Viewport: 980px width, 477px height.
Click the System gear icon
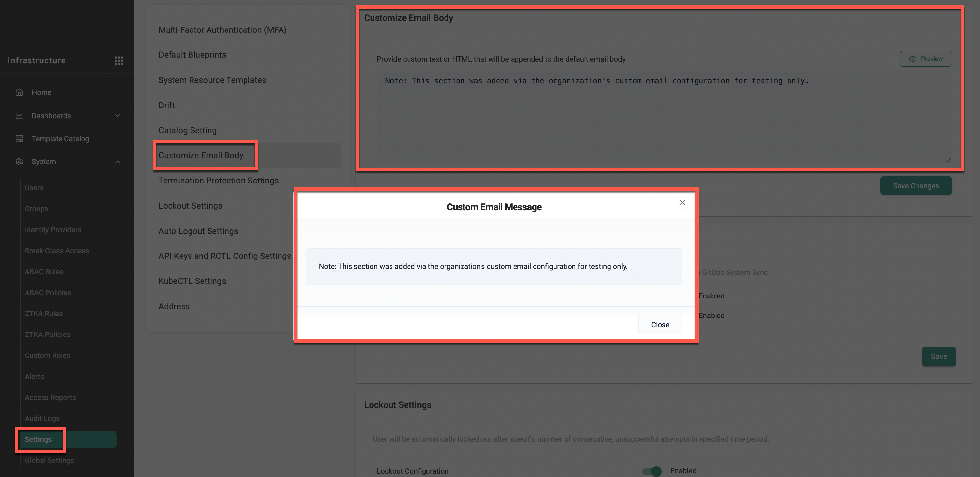click(x=19, y=162)
